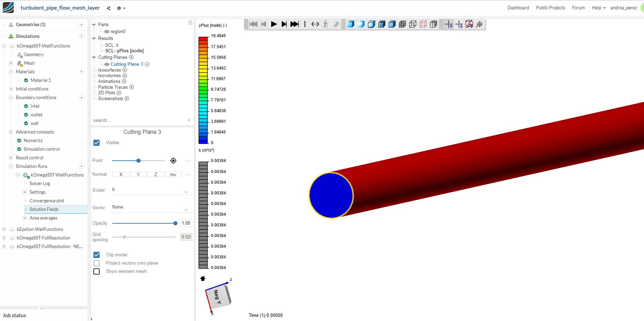
Task: Open the three-dot animation options menu
Action: pos(305,24)
